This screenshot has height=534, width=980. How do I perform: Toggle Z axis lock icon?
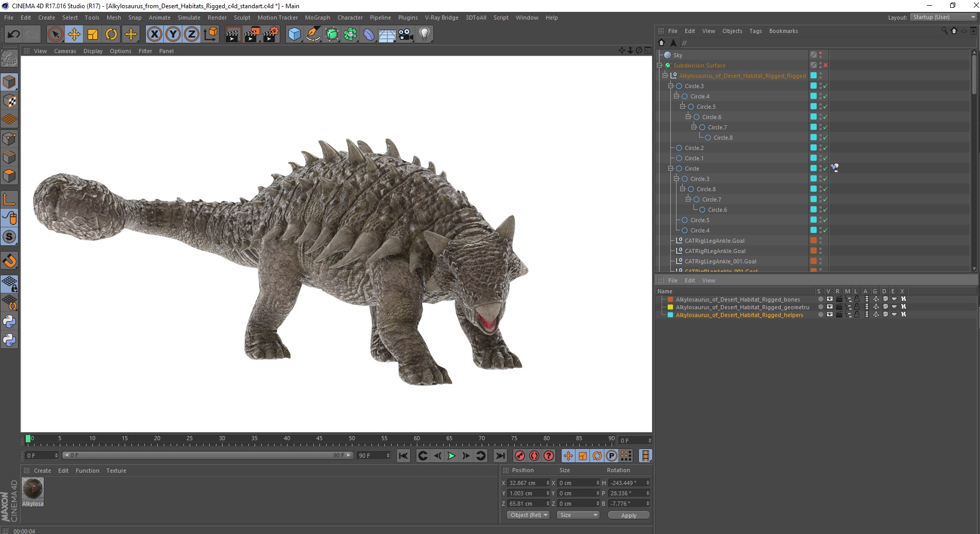click(192, 35)
